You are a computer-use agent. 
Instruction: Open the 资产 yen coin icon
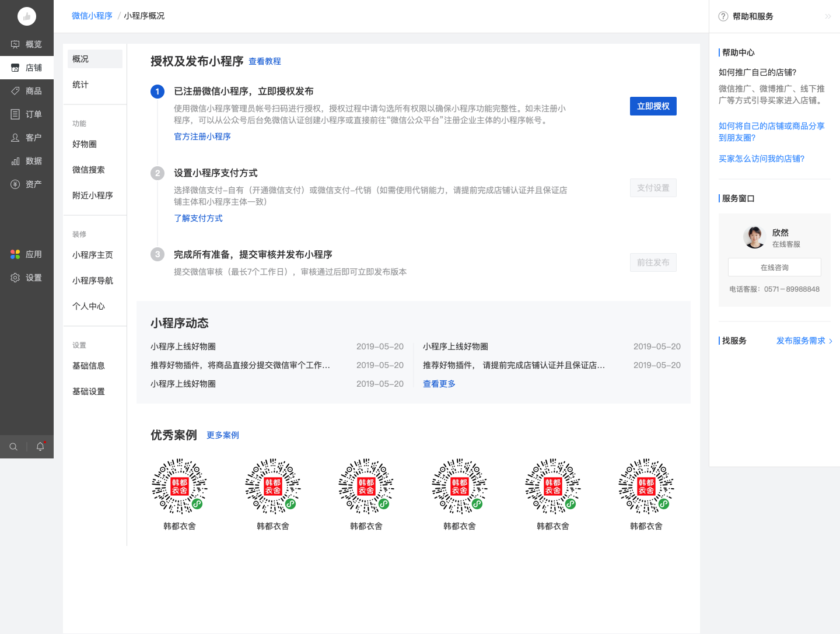coord(15,184)
